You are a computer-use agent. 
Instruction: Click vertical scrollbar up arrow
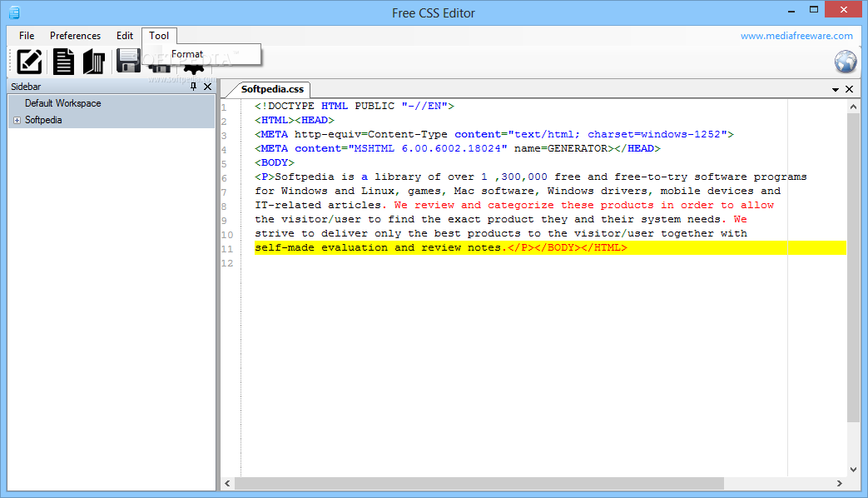click(x=853, y=107)
